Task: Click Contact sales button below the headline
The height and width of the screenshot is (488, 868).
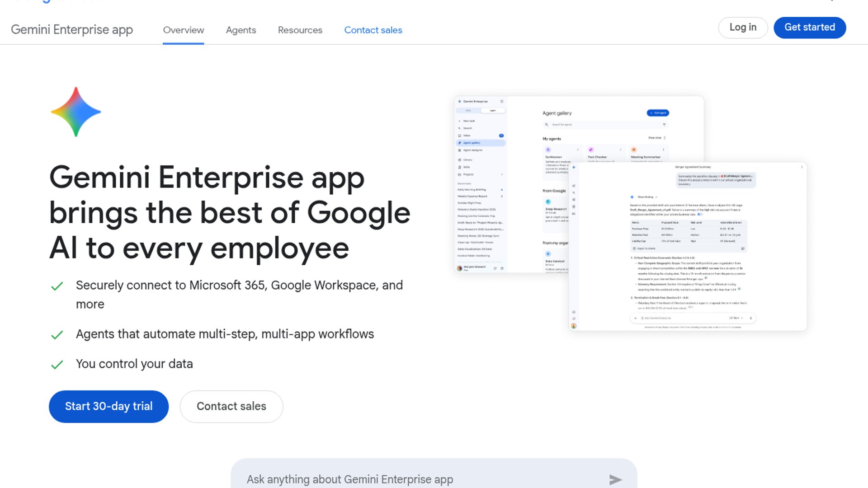Action: (231, 407)
